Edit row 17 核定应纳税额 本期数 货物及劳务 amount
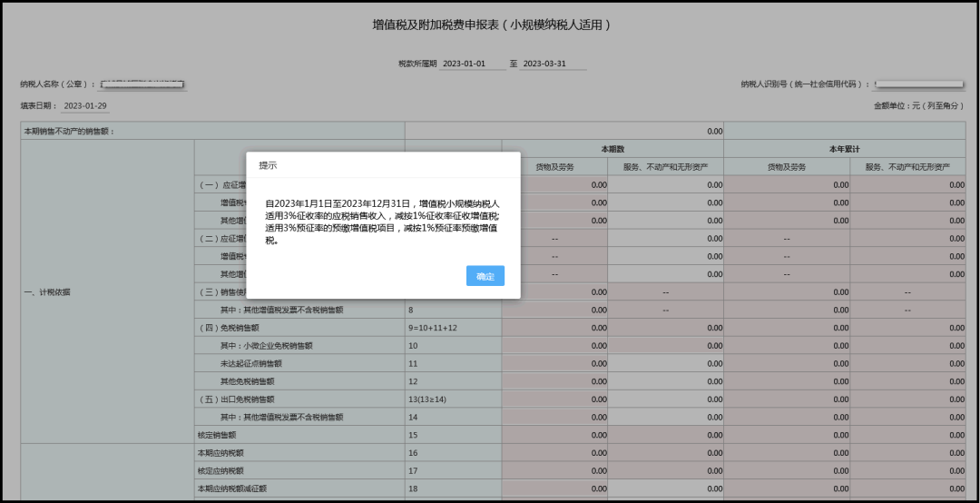Viewport: 980px width, 503px height. pyautogui.click(x=554, y=470)
